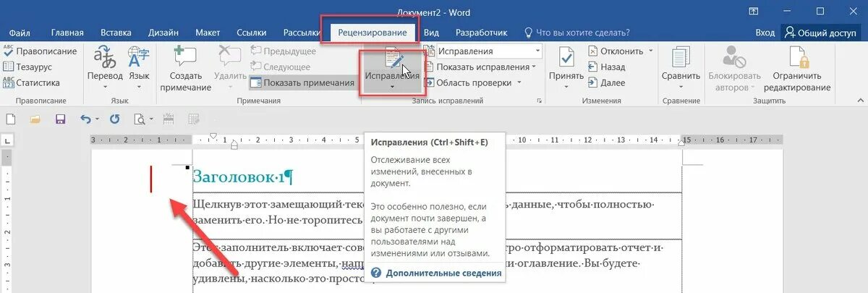Click the Удалить comment button

231,69
